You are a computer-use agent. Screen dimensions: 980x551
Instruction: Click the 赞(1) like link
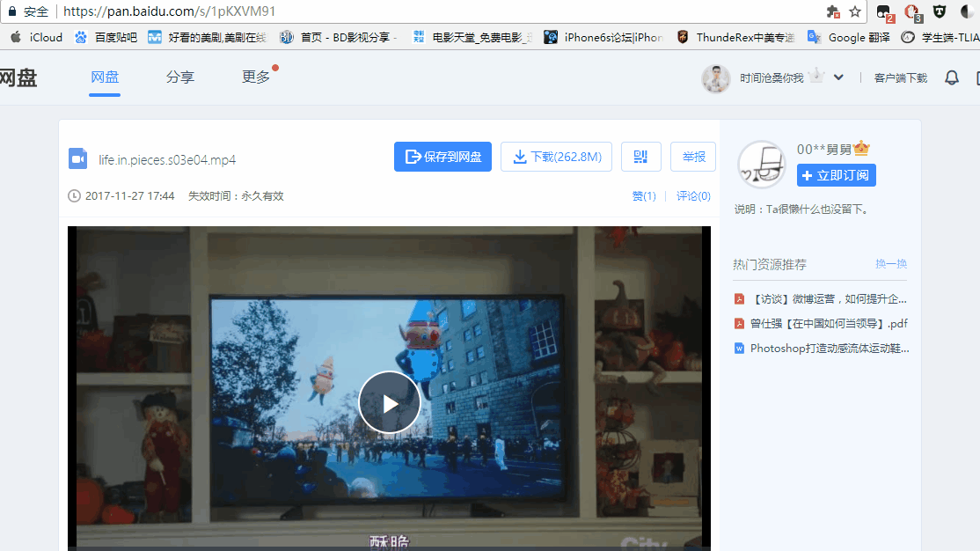[644, 195]
